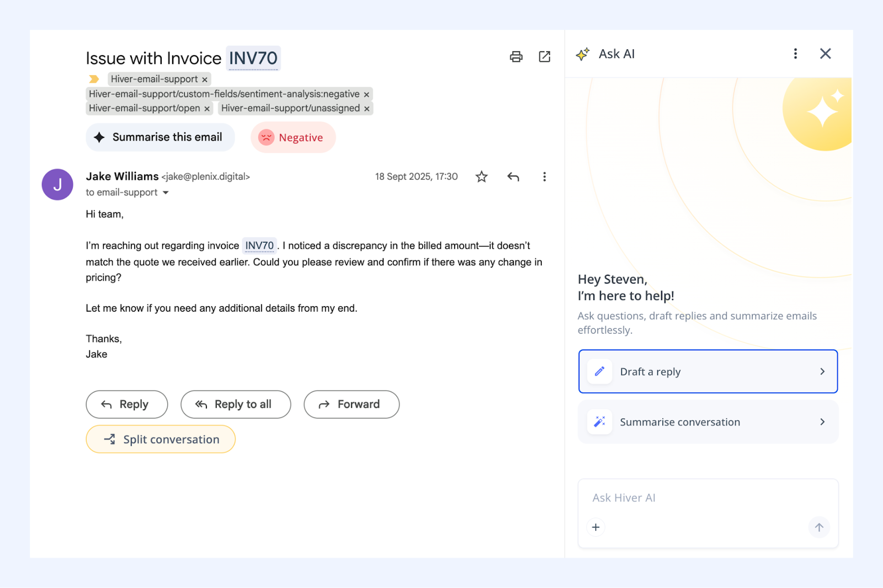Open Ask AI panel options menu

[x=795, y=54]
